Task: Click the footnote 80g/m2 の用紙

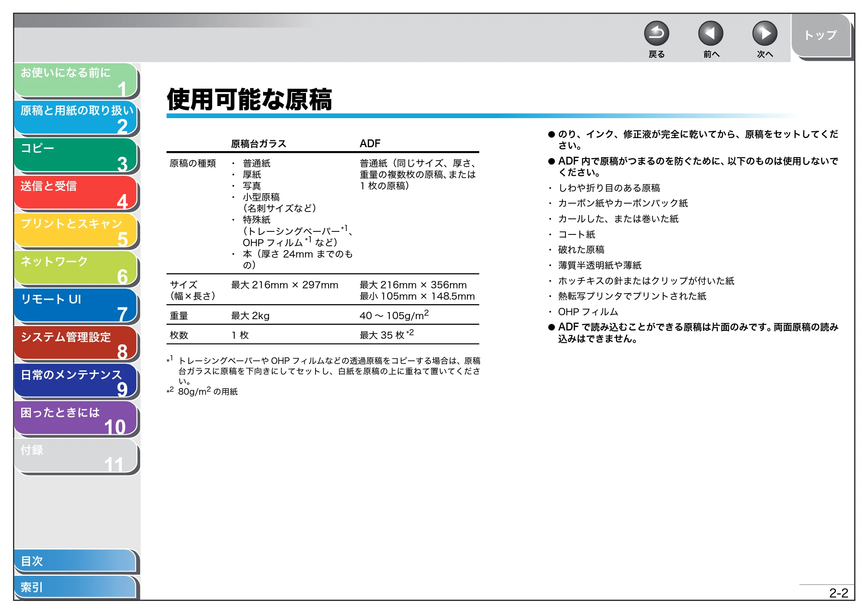Action: point(208,391)
